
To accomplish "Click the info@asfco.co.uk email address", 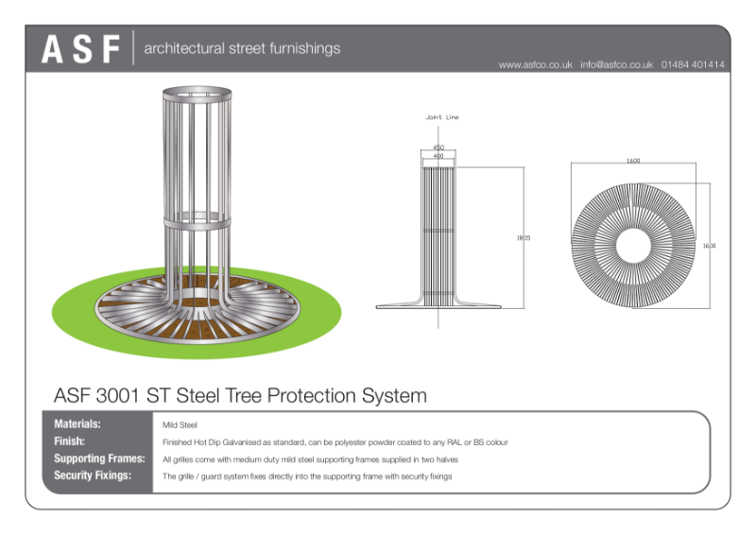I will (x=617, y=64).
